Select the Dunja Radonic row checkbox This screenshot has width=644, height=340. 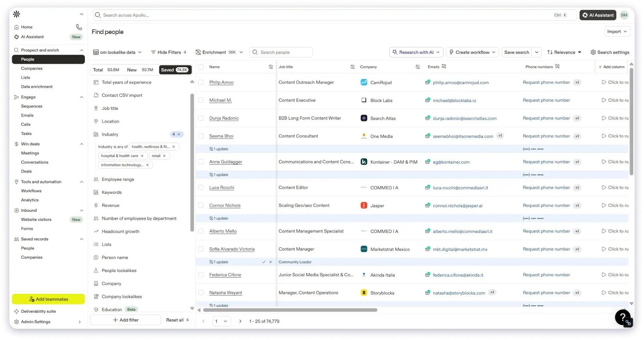pyautogui.click(x=201, y=118)
